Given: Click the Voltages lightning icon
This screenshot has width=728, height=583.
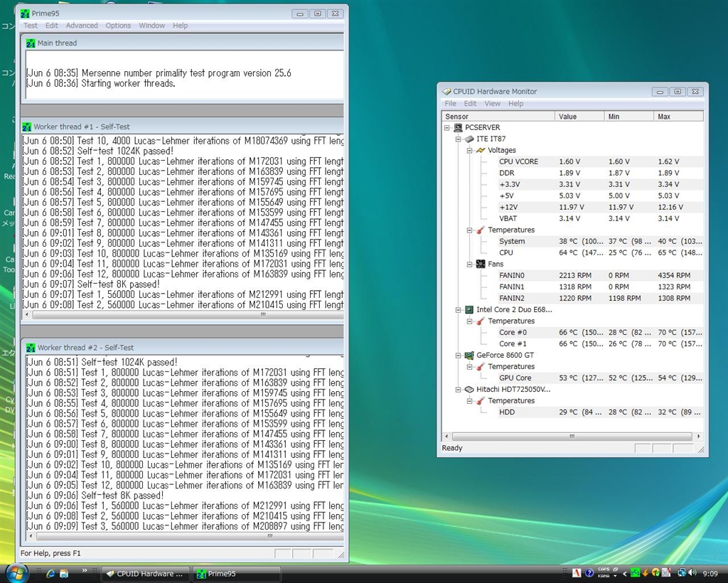Looking at the screenshot, I should pyautogui.click(x=480, y=151).
